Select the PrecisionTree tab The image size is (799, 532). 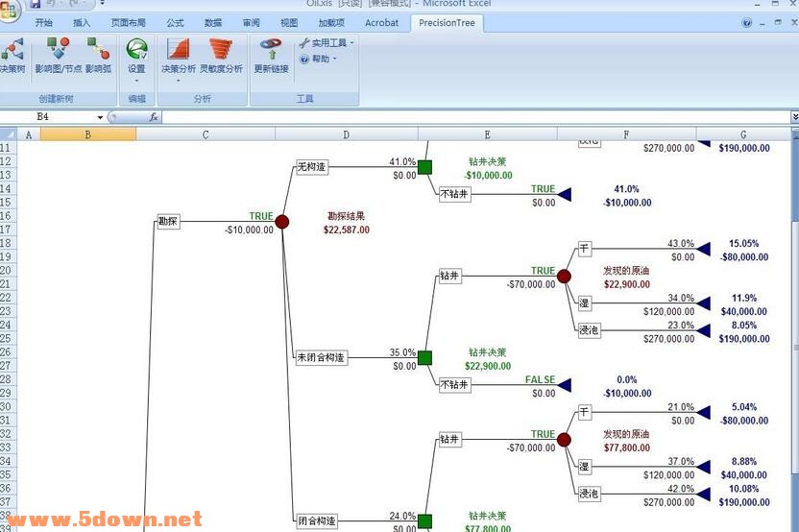pyautogui.click(x=447, y=23)
